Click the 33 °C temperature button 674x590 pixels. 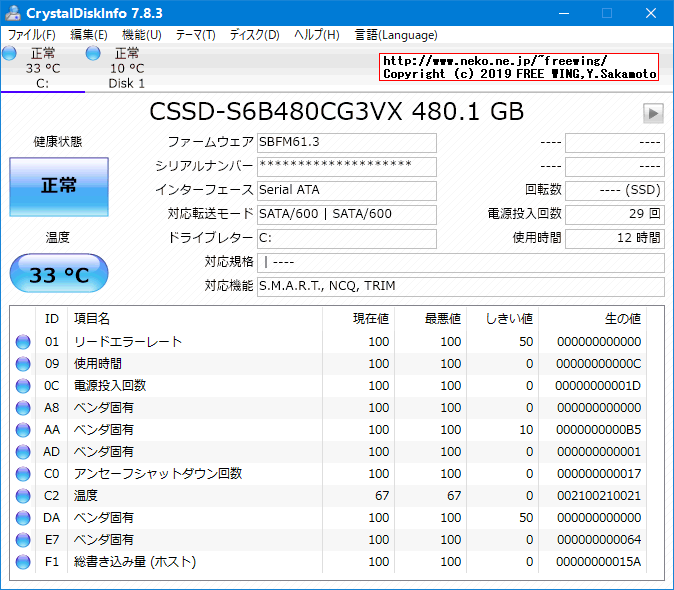59,273
